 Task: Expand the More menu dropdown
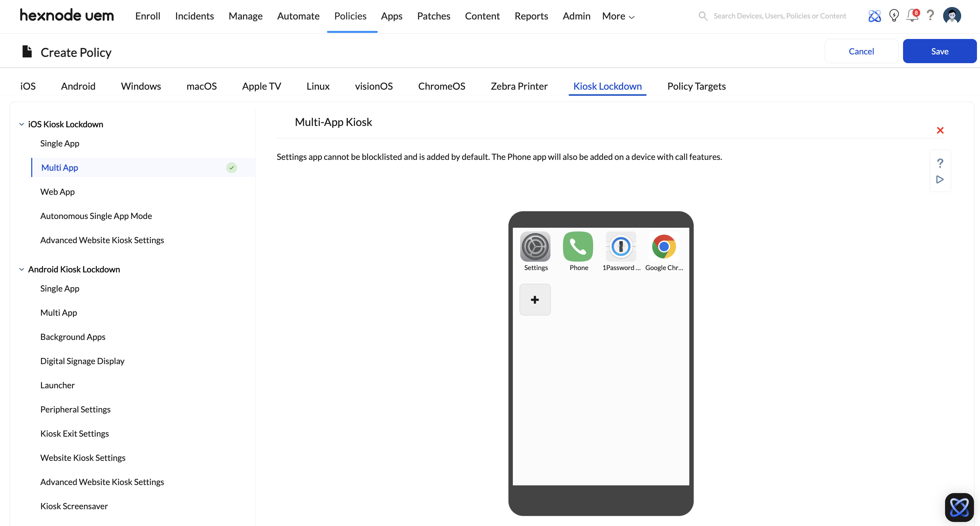(x=619, y=16)
